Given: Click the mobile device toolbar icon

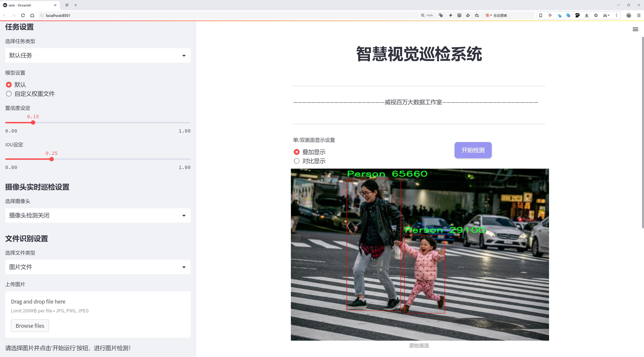Looking at the screenshot, I should [541, 15].
